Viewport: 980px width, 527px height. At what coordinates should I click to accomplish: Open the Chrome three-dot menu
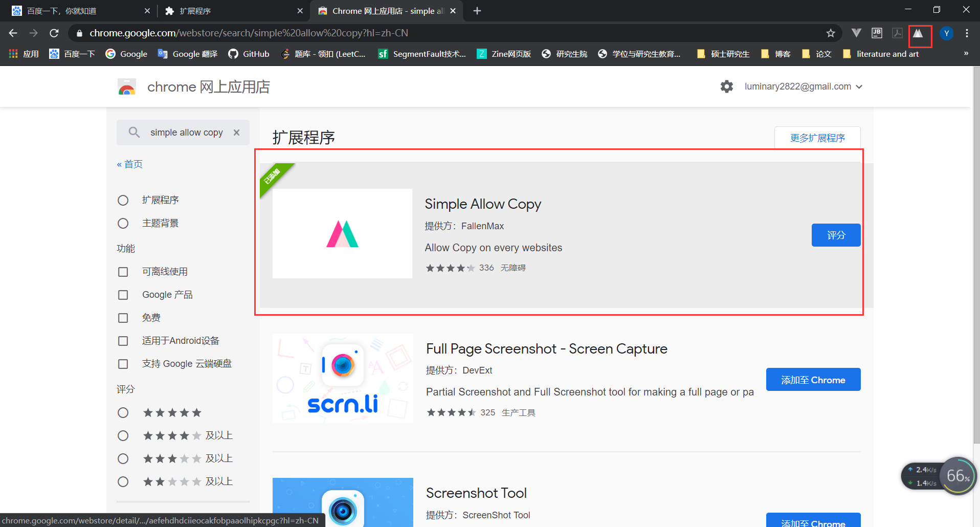pyautogui.click(x=967, y=33)
